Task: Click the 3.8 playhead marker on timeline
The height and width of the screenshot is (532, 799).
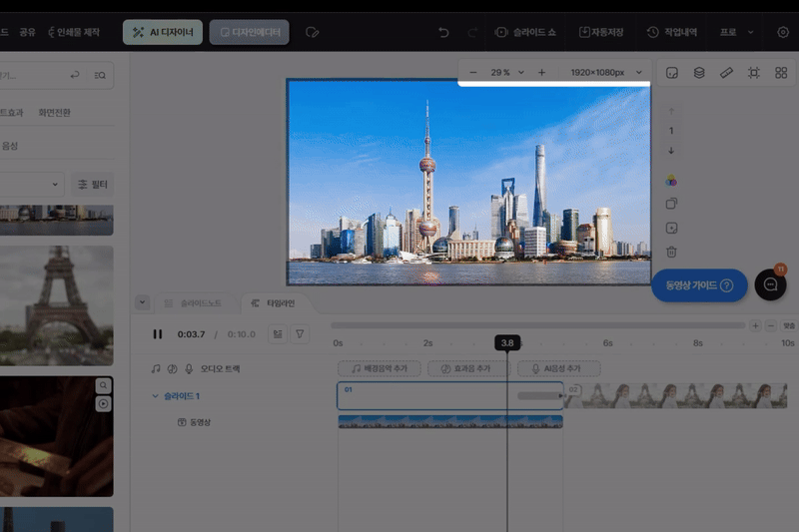Action: click(x=507, y=343)
